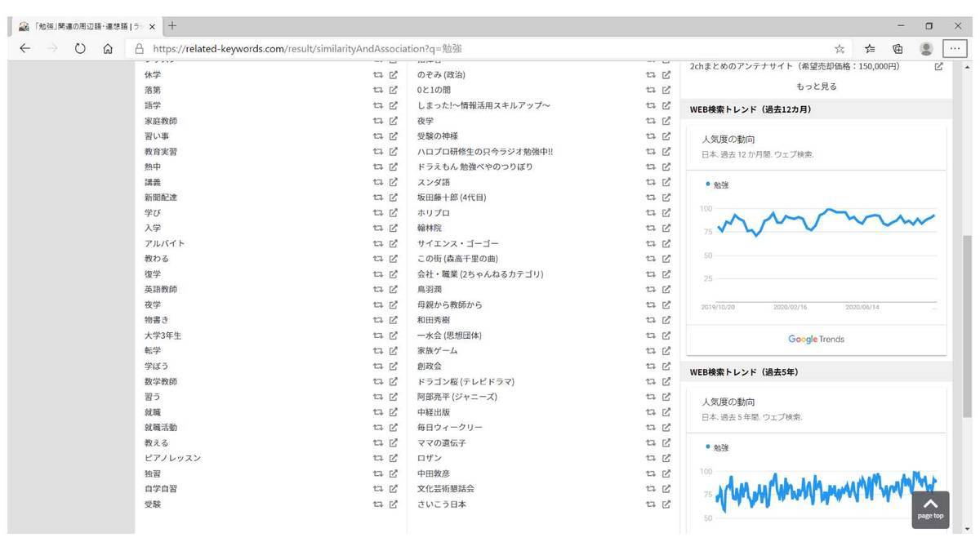Click the Google Trends logo below the chart
The image size is (980, 551).
tap(815, 339)
